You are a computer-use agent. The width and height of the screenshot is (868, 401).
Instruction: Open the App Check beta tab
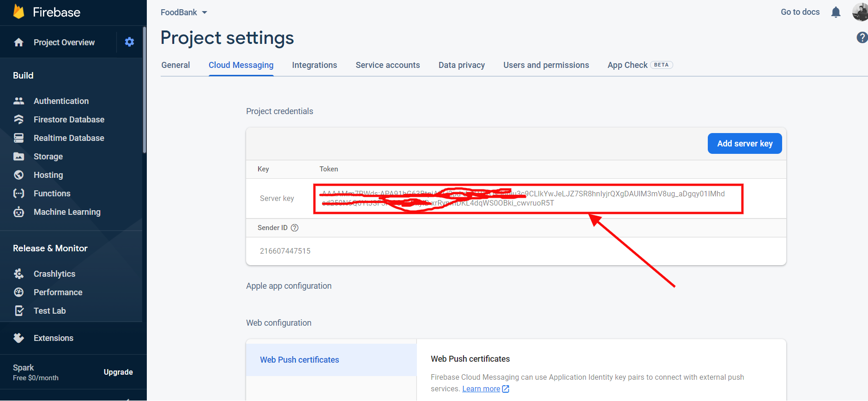(640, 65)
